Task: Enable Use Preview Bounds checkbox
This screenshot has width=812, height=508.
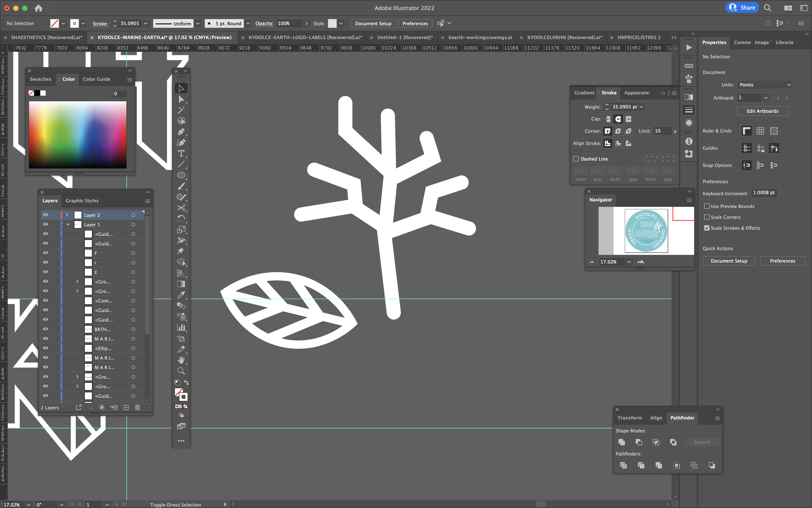Action: [x=707, y=206]
